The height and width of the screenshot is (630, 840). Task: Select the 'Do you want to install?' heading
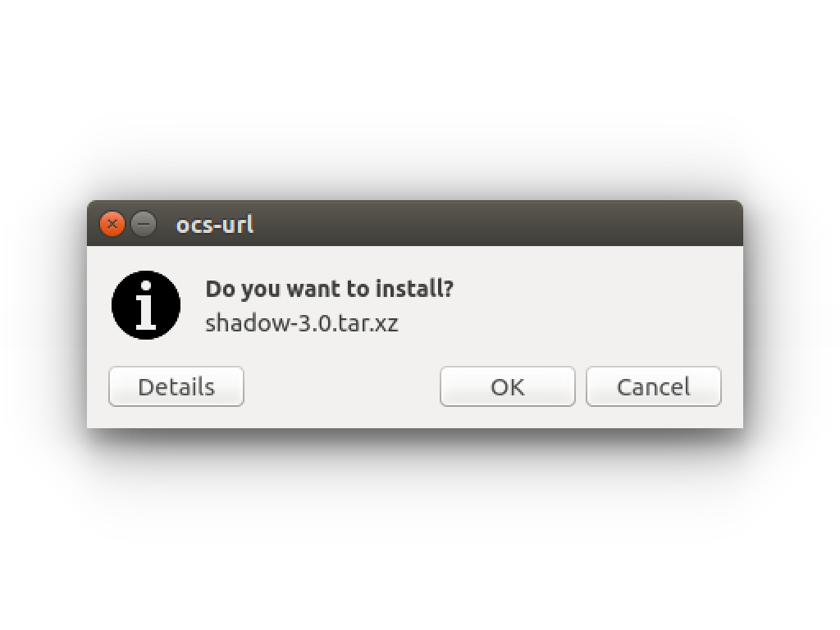(330, 290)
